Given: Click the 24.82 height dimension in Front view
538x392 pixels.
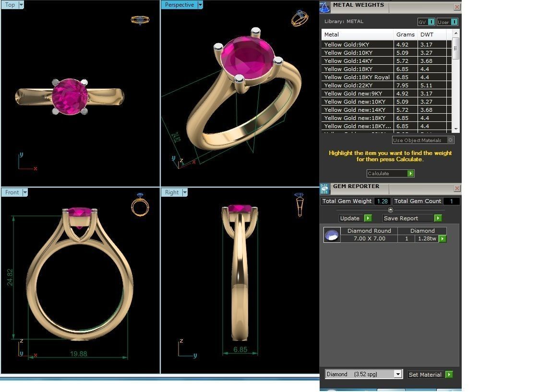Looking at the screenshot, I should tap(10, 277).
